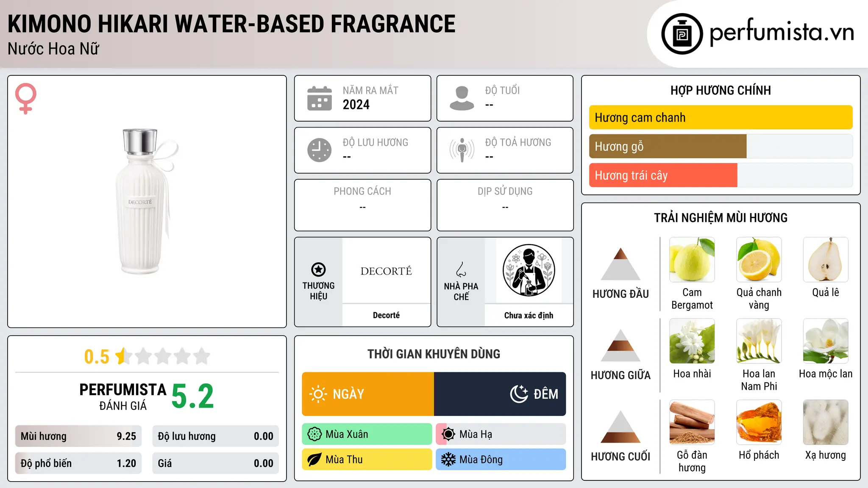Click the Thời gian khuyên dùng heading
Image resolution: width=868 pixels, height=488 pixels.
click(434, 354)
